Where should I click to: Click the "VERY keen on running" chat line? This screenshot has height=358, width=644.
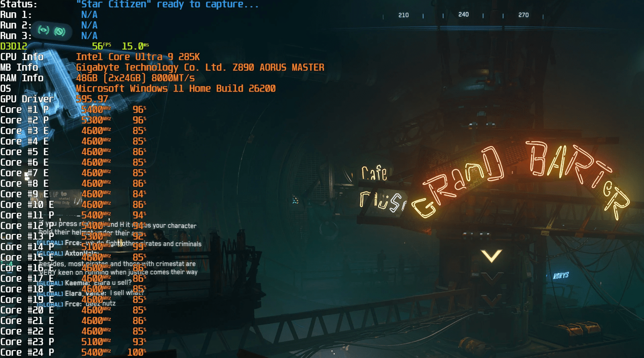[119, 272]
